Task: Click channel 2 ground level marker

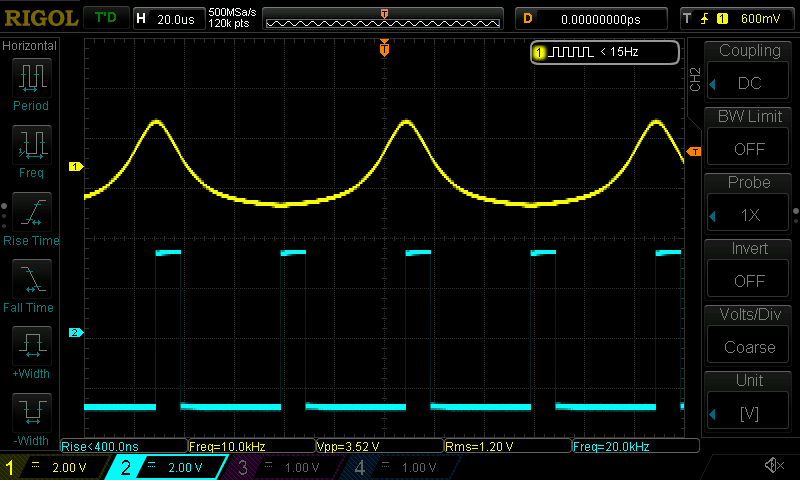Action: [76, 333]
